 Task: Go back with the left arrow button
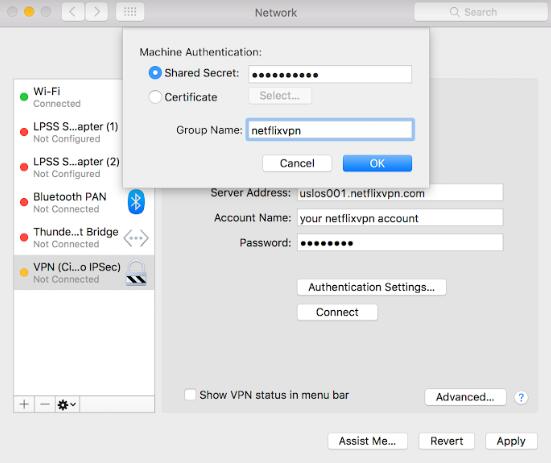coord(73,12)
